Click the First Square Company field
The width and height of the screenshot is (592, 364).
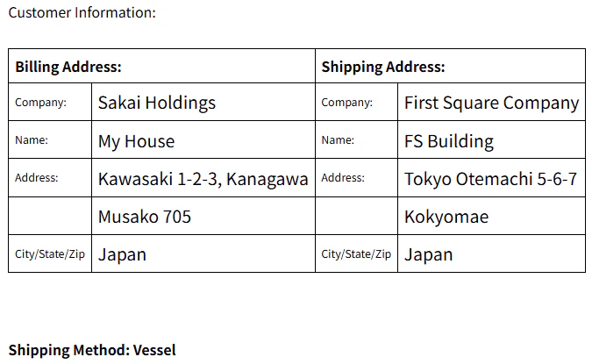point(491,103)
